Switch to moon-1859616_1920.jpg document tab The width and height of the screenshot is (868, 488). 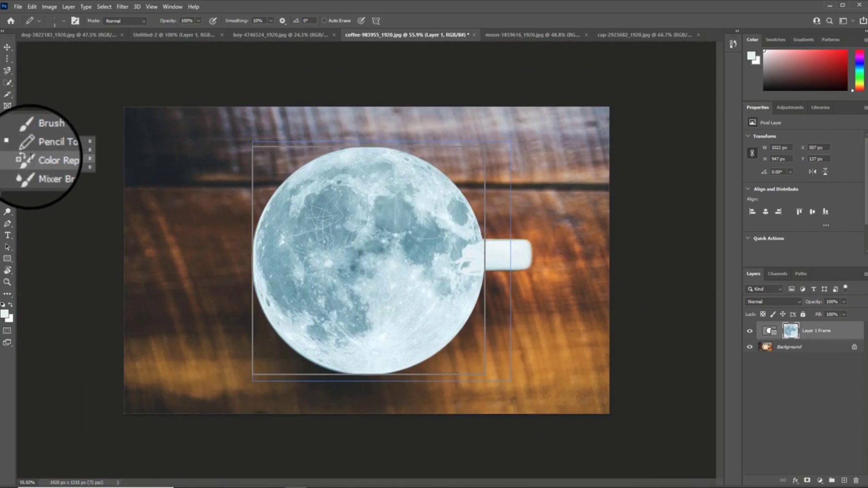pos(532,35)
